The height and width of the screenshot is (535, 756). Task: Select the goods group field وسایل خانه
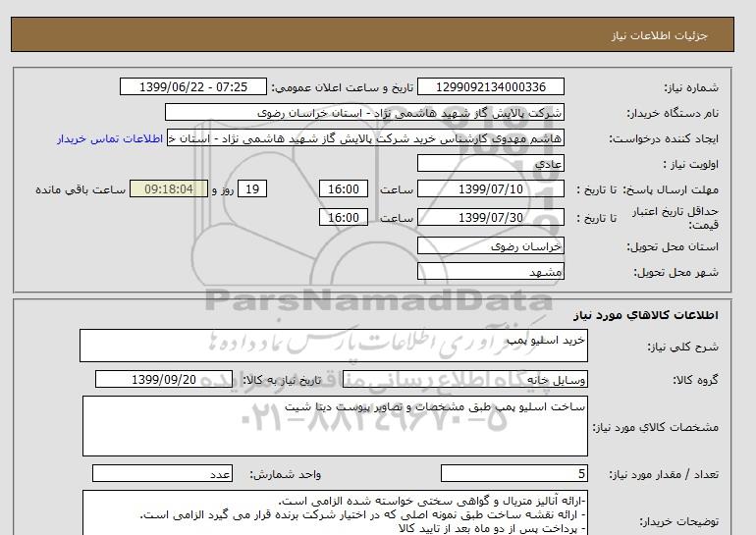tap(464, 379)
